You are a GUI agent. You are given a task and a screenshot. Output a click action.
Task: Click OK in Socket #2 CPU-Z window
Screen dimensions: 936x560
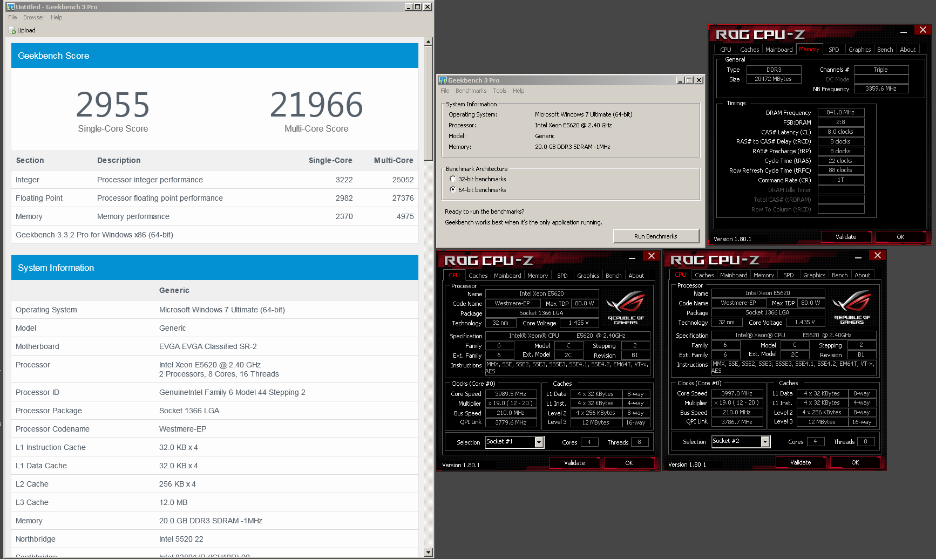(x=855, y=462)
